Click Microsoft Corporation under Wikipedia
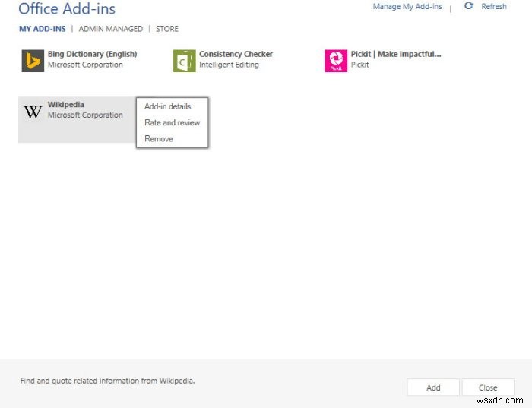532x408 pixels. coord(85,115)
